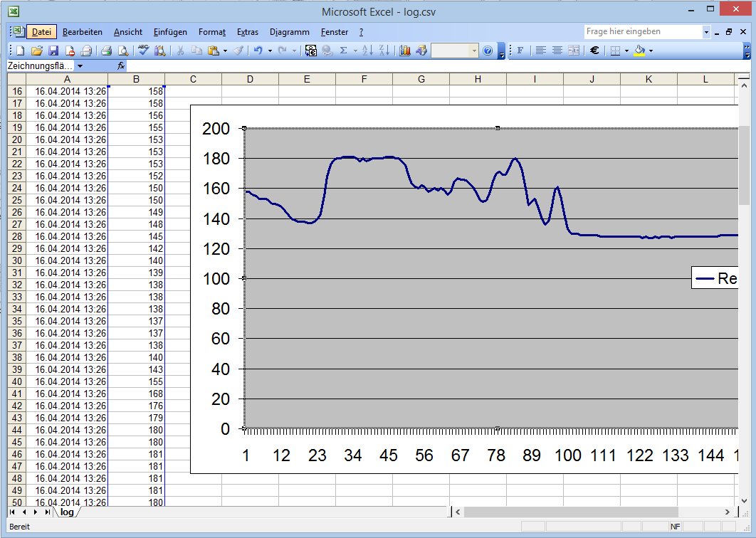Toggle bold formatting with the F button
Image resolution: width=756 pixels, height=538 pixels.
pyautogui.click(x=520, y=51)
